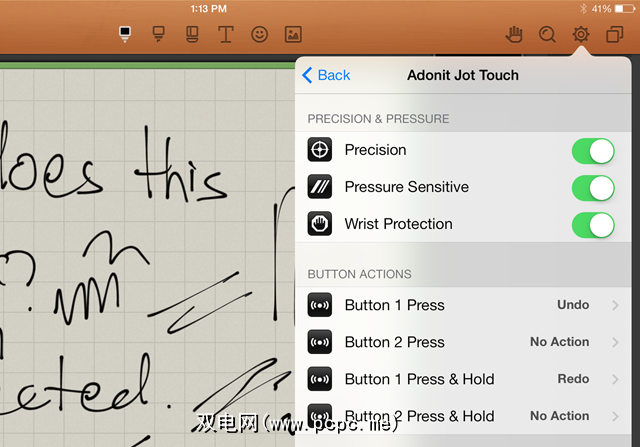The image size is (640, 447).
Task: Tap the Bluetooth status icon
Action: click(583, 9)
